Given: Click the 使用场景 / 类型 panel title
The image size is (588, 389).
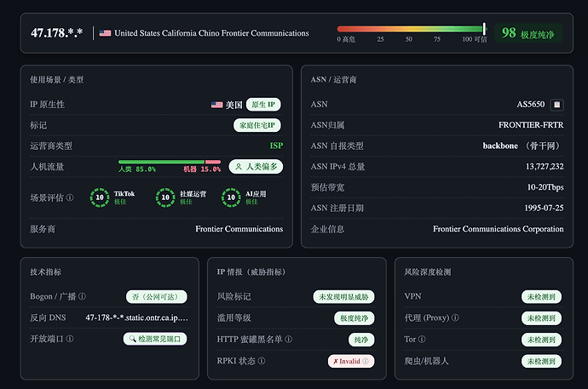Looking at the screenshot, I should pyautogui.click(x=56, y=80).
